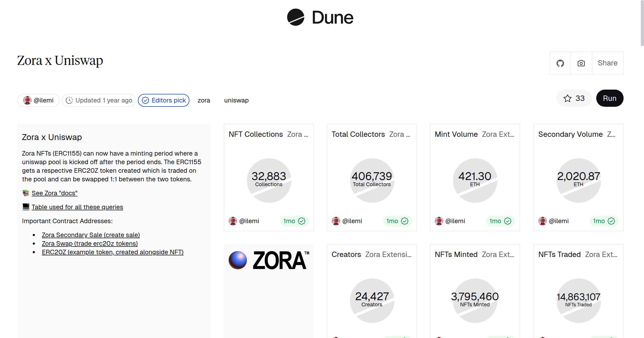Select the zora tag
Image resolution: width=644 pixels, height=338 pixels.
coord(204,100)
